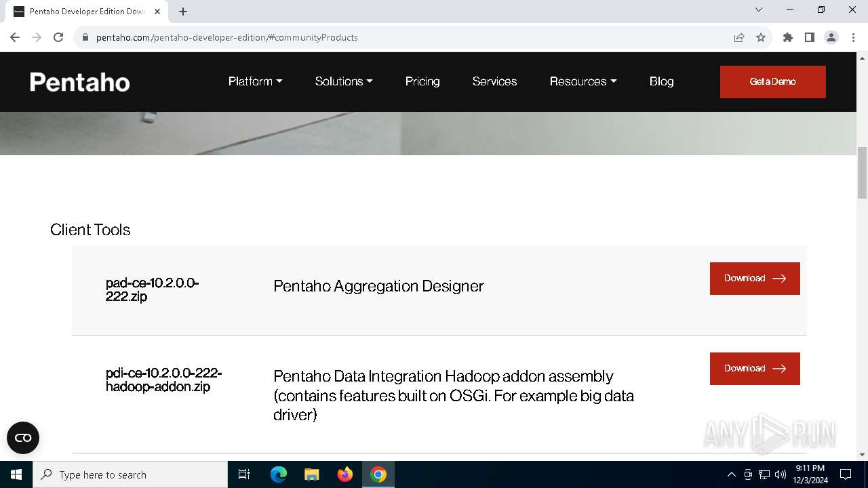Expand the Solutions dropdown menu
The image size is (868, 488).
click(x=344, y=81)
